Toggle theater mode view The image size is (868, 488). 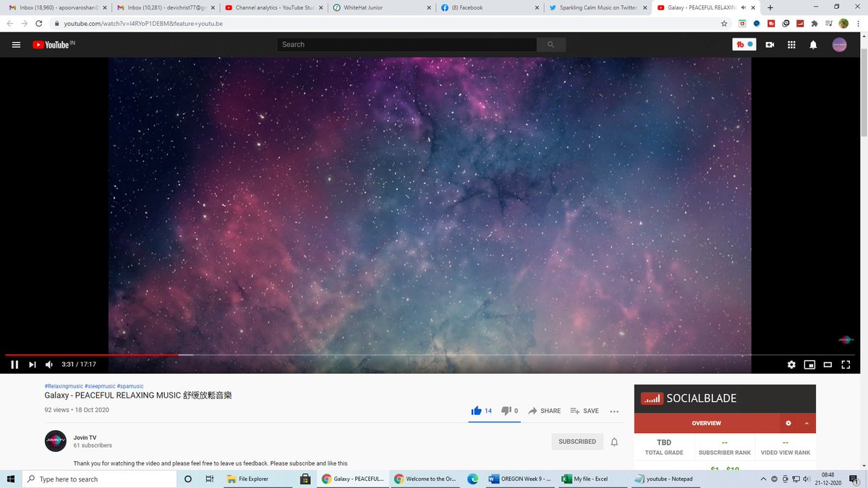[x=827, y=364]
